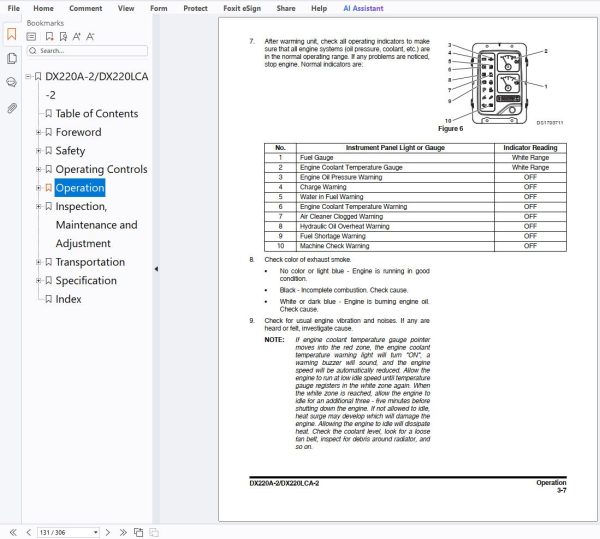Click the expand bookmark list options icon
The width and height of the screenshot is (600, 539).
click(31, 37)
